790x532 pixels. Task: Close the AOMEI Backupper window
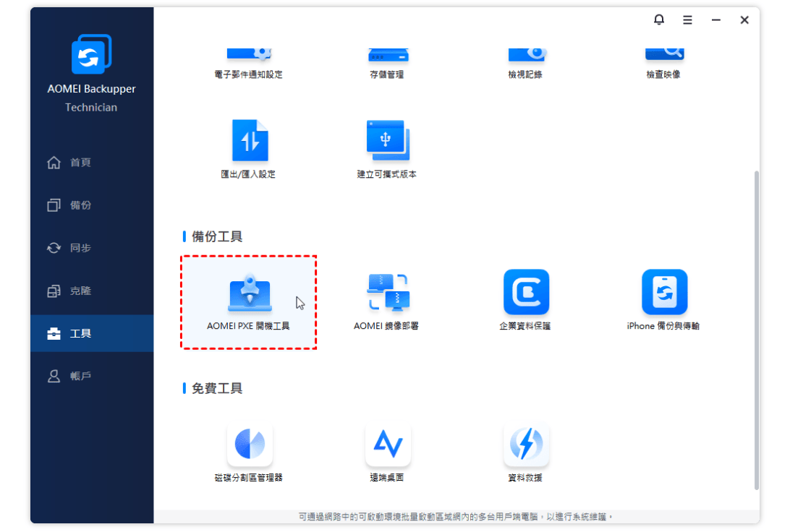pyautogui.click(x=744, y=20)
